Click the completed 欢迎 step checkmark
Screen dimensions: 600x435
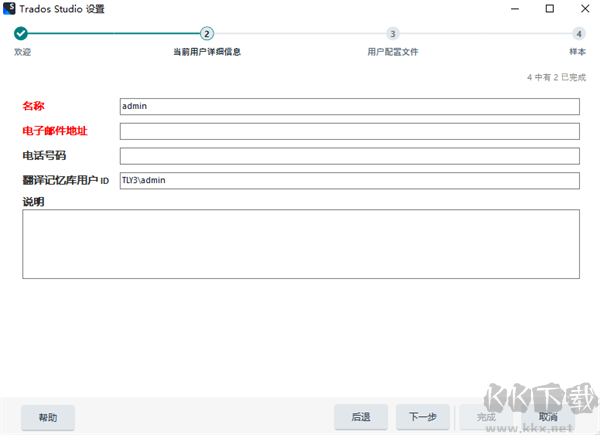click(x=21, y=33)
